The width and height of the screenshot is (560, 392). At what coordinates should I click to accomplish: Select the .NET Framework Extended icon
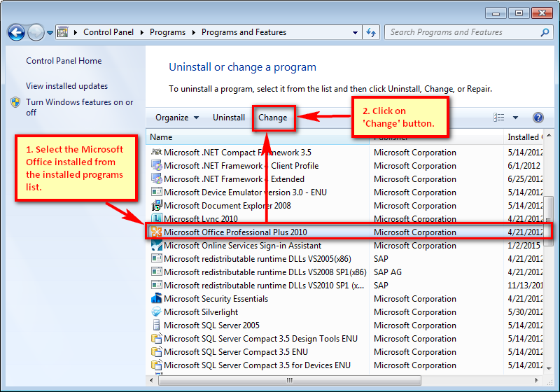click(156, 179)
